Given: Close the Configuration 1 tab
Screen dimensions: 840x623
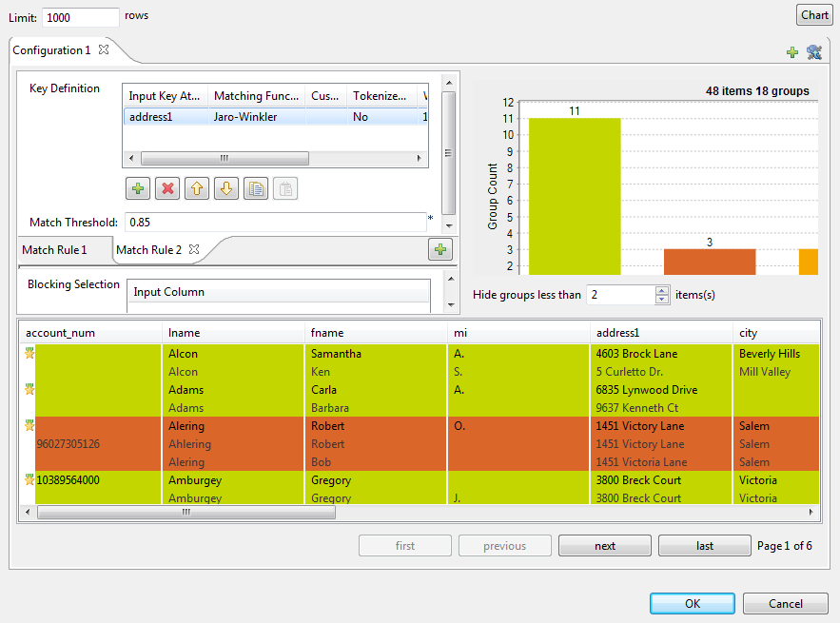Looking at the screenshot, I should [105, 49].
